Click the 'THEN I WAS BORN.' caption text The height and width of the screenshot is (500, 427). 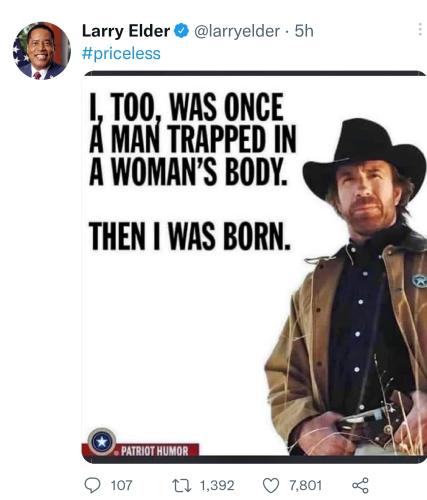tap(189, 236)
